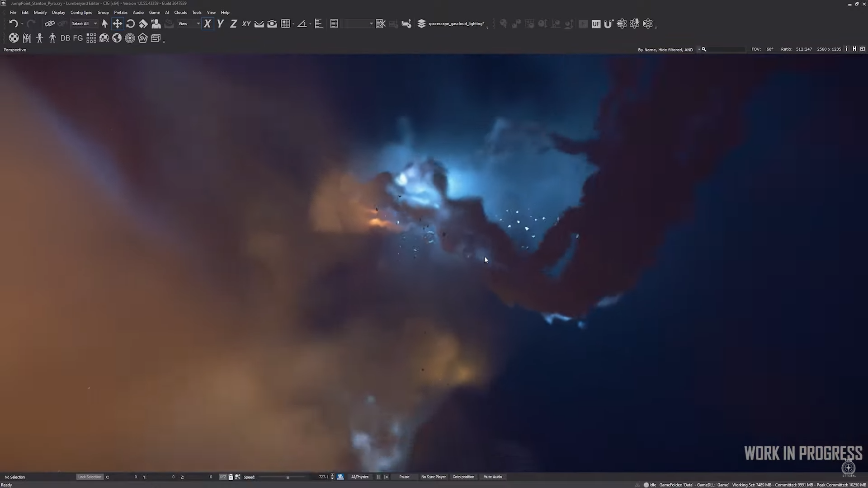Expand the grid snap size arrow
This screenshot has width=868, height=488.
pos(293,24)
